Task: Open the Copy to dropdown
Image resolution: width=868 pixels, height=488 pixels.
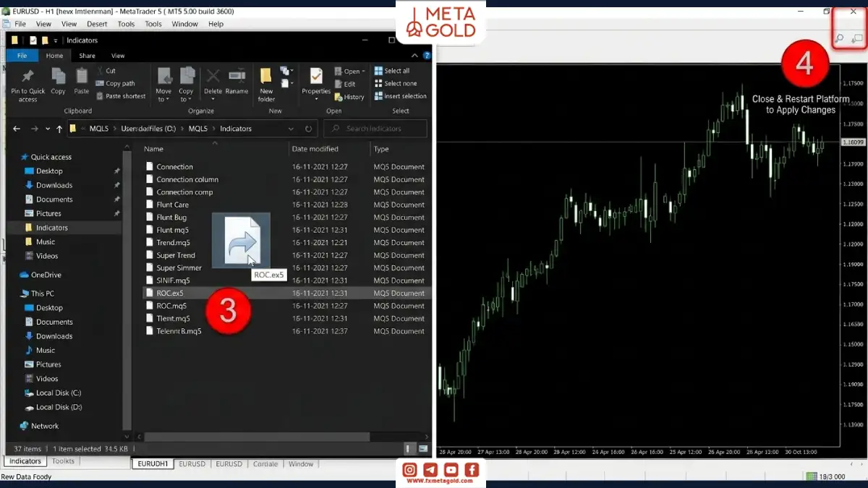Action: [187, 85]
